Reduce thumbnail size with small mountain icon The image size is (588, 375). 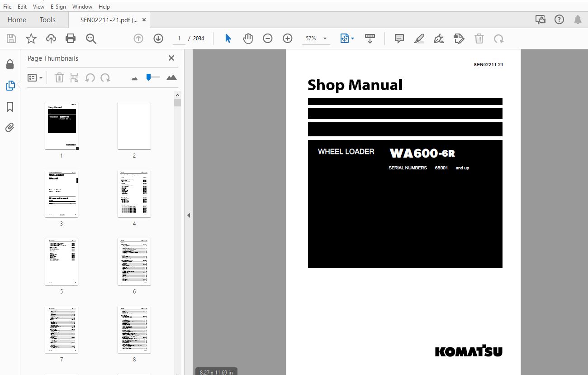coord(134,78)
